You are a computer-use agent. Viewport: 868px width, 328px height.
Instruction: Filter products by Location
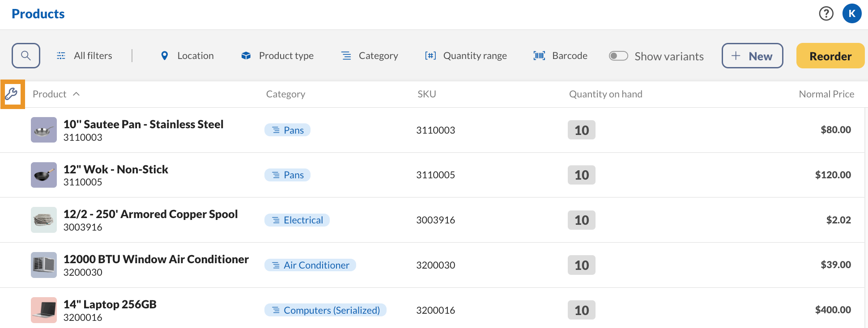click(x=187, y=56)
